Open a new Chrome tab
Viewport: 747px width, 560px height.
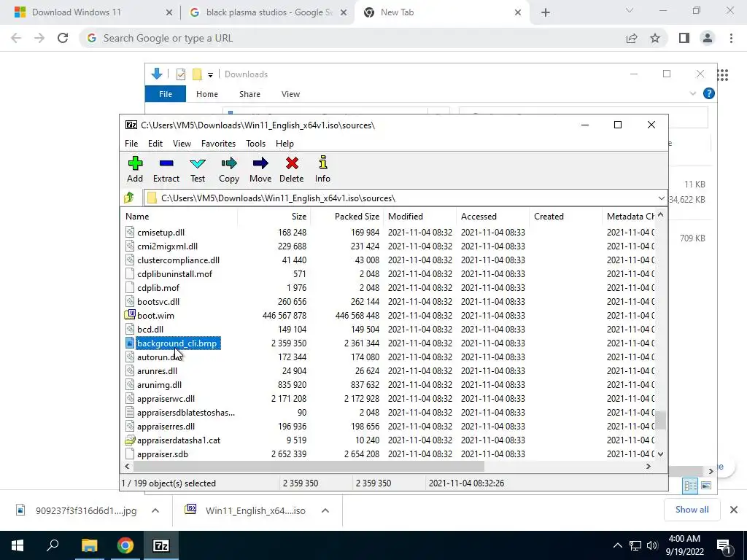click(x=546, y=13)
